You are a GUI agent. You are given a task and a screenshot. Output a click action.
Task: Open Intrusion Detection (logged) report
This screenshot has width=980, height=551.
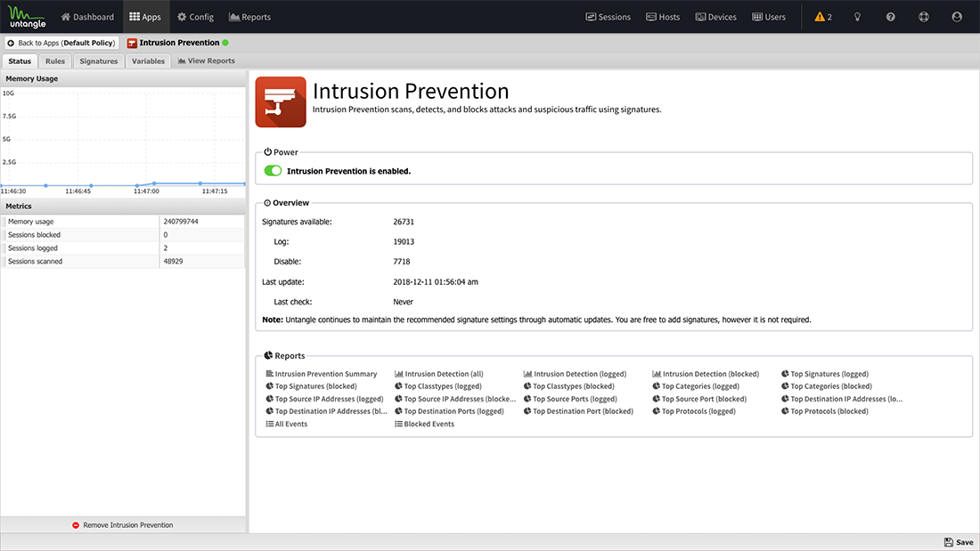[x=575, y=374]
